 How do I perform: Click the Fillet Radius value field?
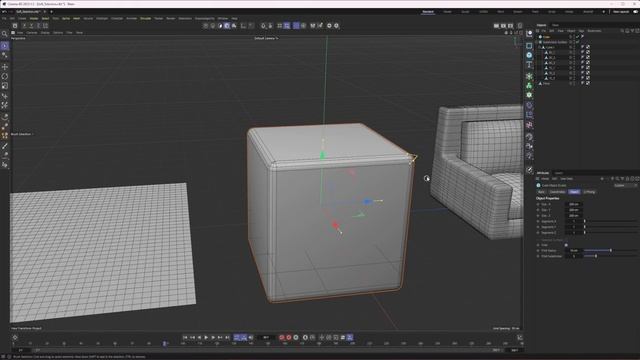tap(573, 250)
